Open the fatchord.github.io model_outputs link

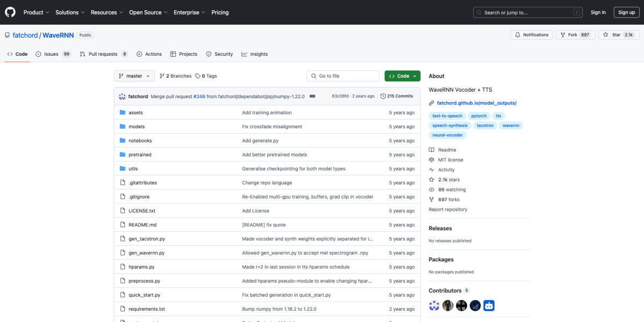[x=476, y=103]
